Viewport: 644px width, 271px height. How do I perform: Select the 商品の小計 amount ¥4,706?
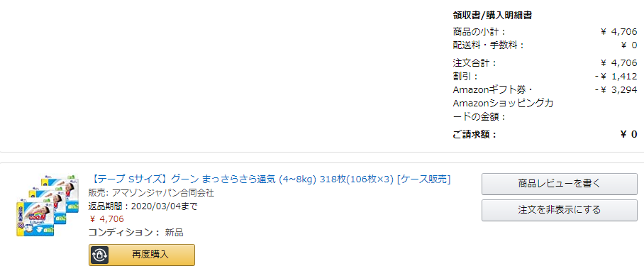tap(618, 32)
